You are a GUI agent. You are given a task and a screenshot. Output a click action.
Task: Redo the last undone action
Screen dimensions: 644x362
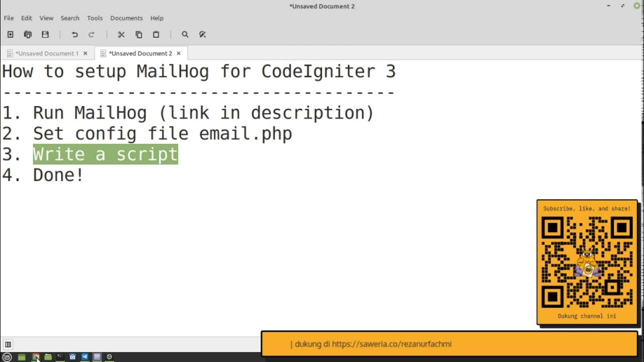92,35
